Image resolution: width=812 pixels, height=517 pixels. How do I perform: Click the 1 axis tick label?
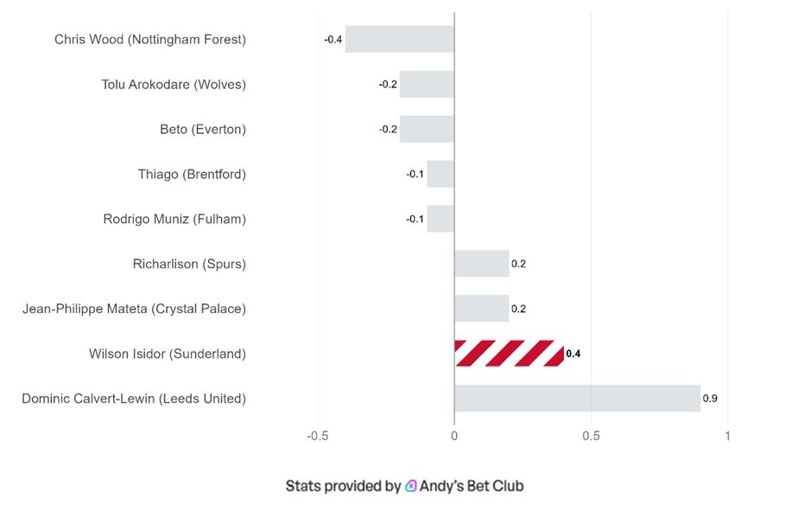tap(727, 437)
